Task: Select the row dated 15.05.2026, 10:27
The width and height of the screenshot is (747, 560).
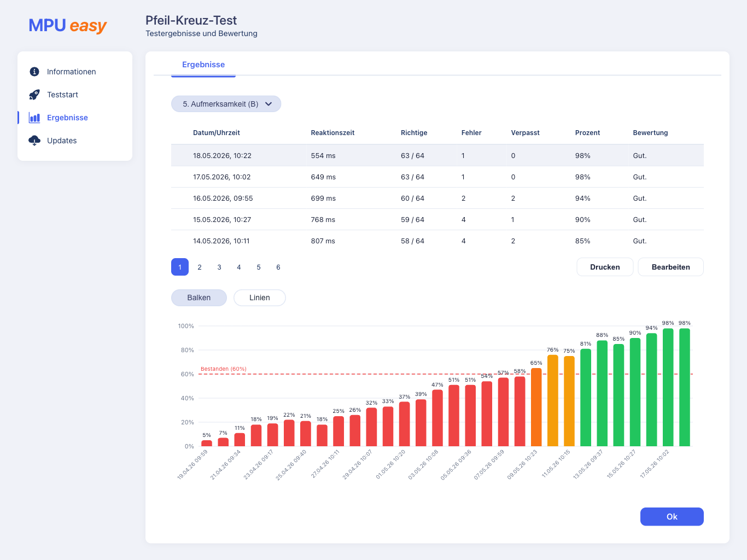Action: point(437,219)
